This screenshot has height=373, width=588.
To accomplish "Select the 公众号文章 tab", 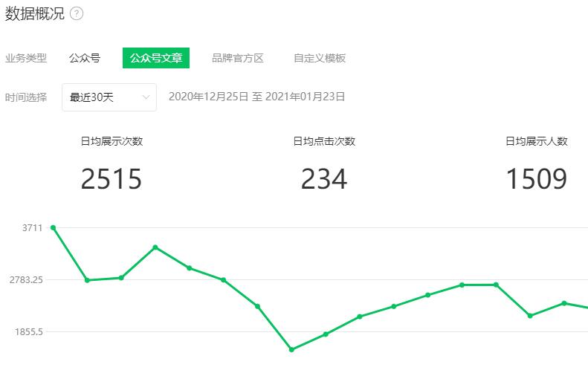I will 156,58.
